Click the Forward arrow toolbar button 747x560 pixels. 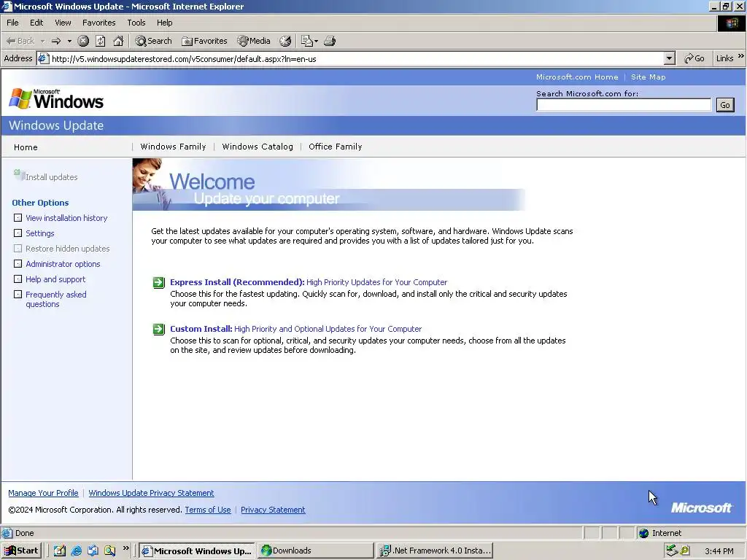click(56, 41)
